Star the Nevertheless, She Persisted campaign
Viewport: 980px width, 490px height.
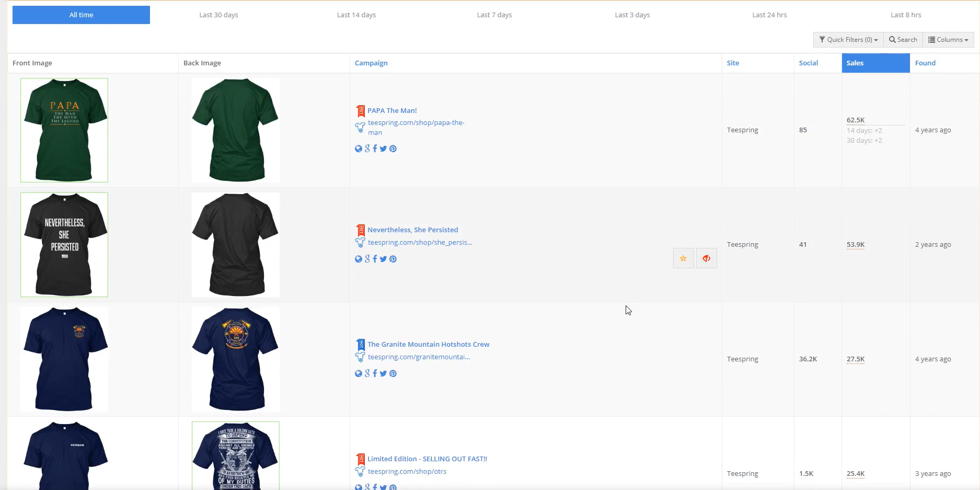(x=683, y=258)
